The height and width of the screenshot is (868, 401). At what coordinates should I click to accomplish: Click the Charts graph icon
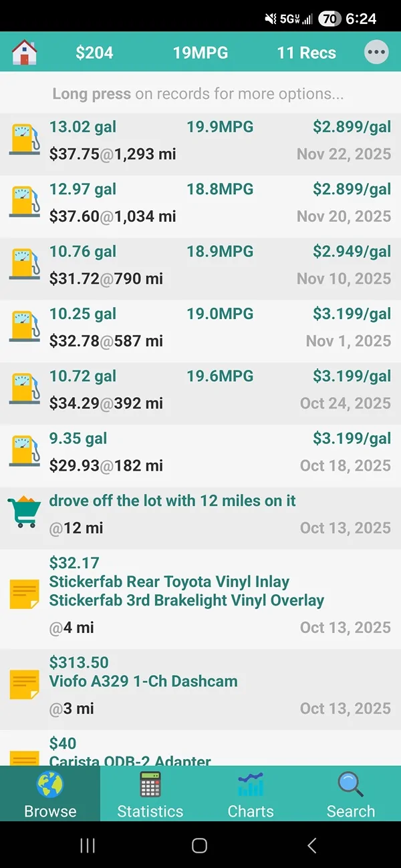point(250,787)
